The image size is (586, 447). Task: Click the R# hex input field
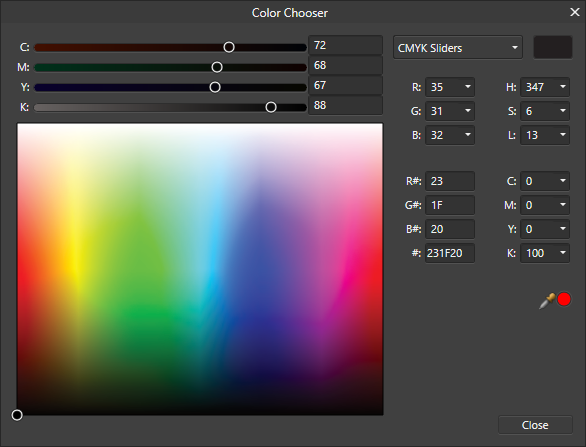tap(450, 181)
